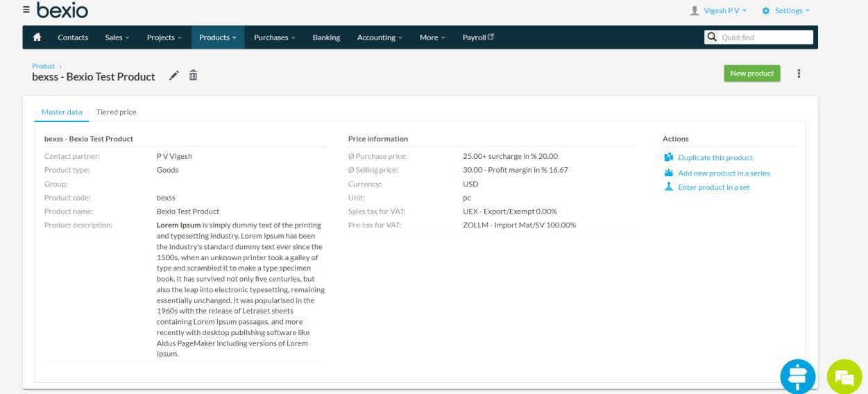Click Duplicate this product link
This screenshot has height=394, width=868.
click(715, 157)
